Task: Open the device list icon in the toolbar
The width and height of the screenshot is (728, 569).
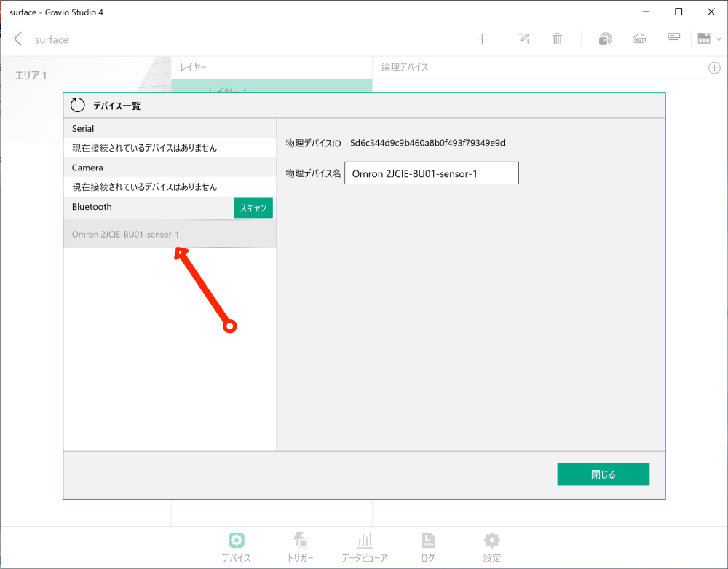Action: pyautogui.click(x=673, y=39)
